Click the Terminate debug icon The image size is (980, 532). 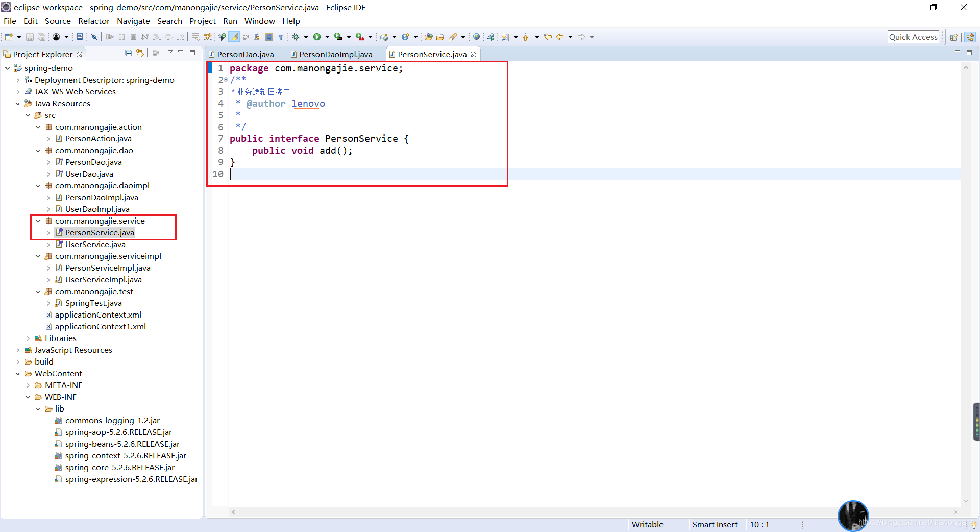pos(133,37)
